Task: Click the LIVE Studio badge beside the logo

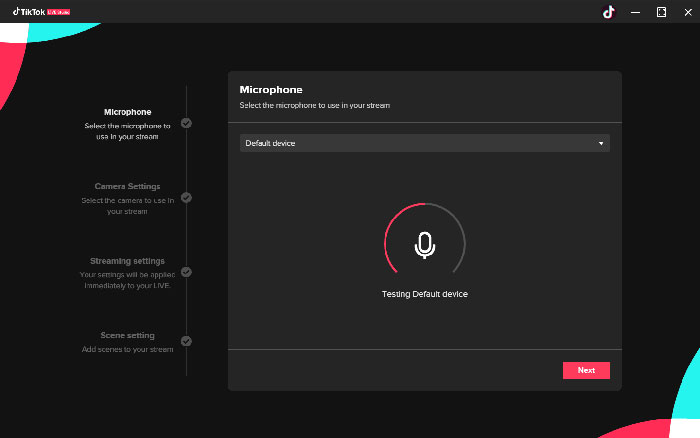Action: pos(59,12)
